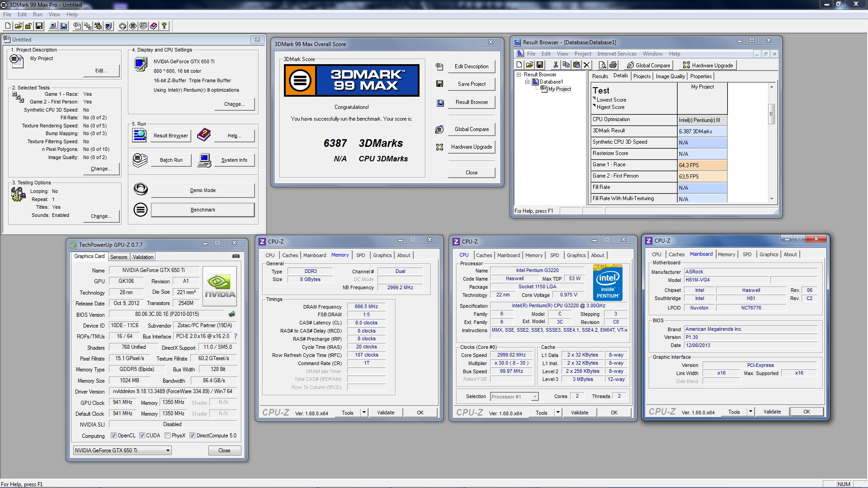Click the New project icon in main toolbar

(8, 26)
